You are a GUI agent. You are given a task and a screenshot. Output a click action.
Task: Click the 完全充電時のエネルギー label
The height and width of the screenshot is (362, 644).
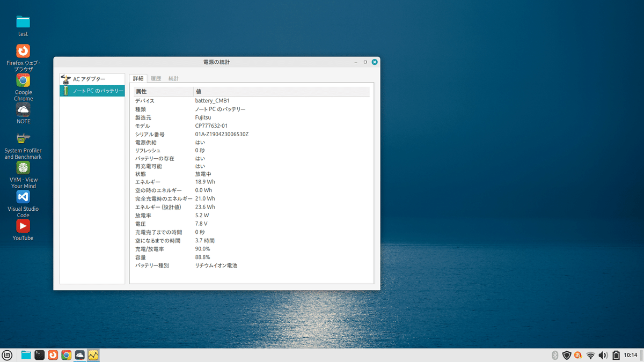click(x=164, y=198)
